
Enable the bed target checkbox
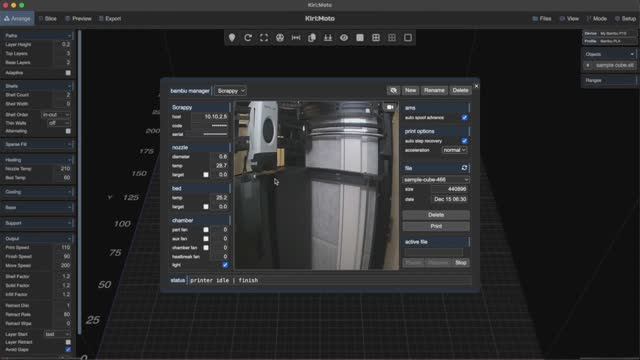click(206, 207)
